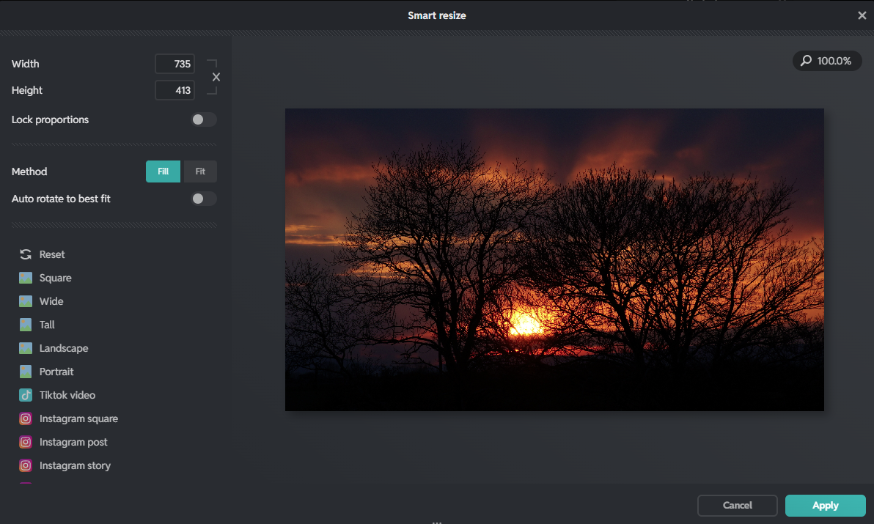The height and width of the screenshot is (524, 874).
Task: Click the Width input field
Action: pyautogui.click(x=174, y=64)
